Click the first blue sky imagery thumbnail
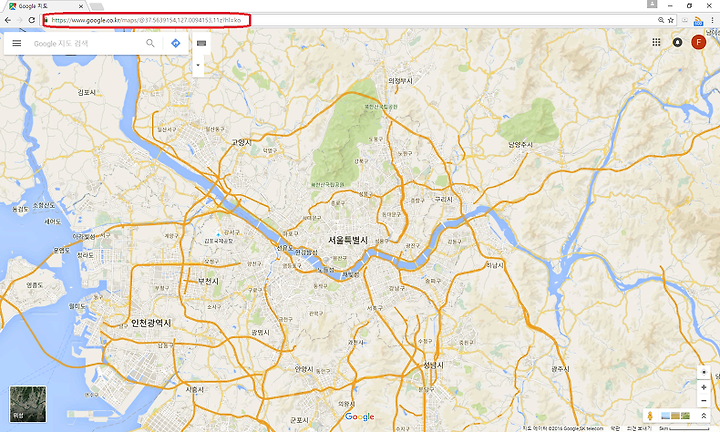This screenshot has height=432, width=720. [x=665, y=415]
